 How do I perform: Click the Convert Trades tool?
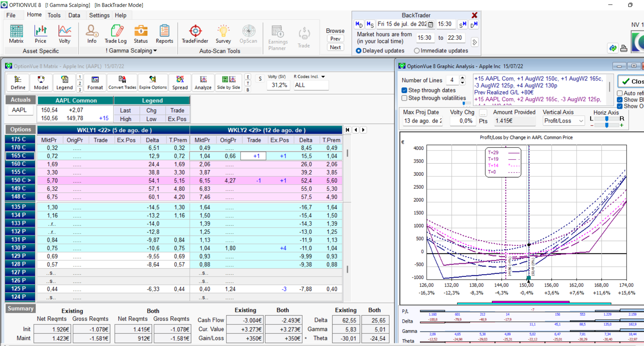pyautogui.click(x=122, y=82)
